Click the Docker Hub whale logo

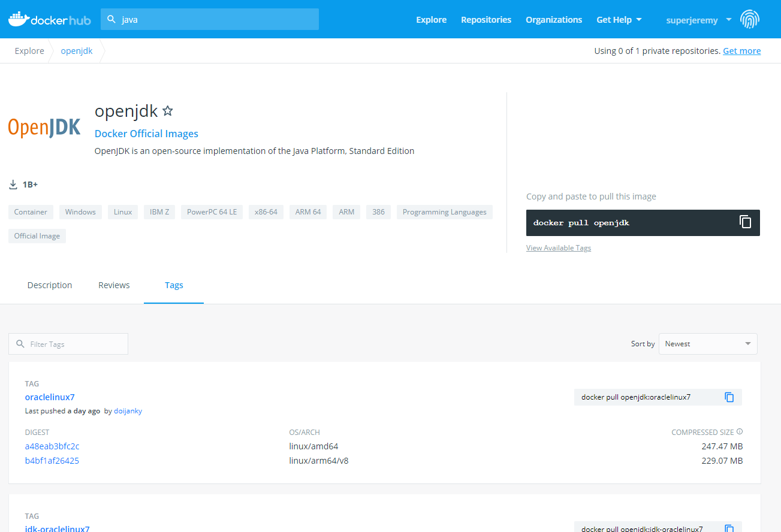pos(49,19)
